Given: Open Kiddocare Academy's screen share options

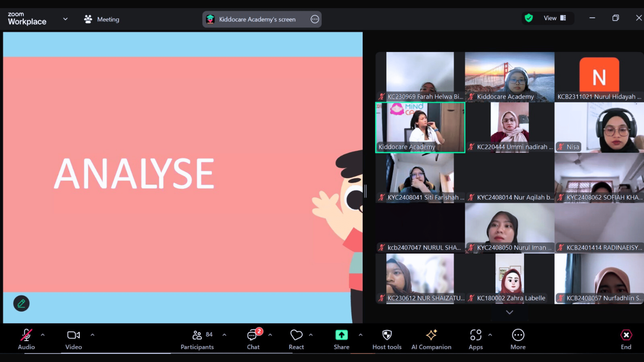Looking at the screenshot, I should [x=314, y=19].
